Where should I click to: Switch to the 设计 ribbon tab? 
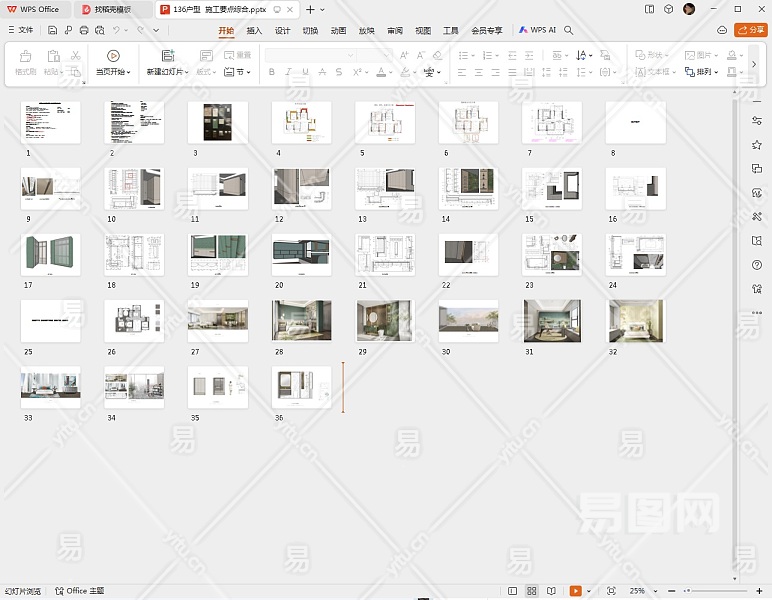point(282,31)
